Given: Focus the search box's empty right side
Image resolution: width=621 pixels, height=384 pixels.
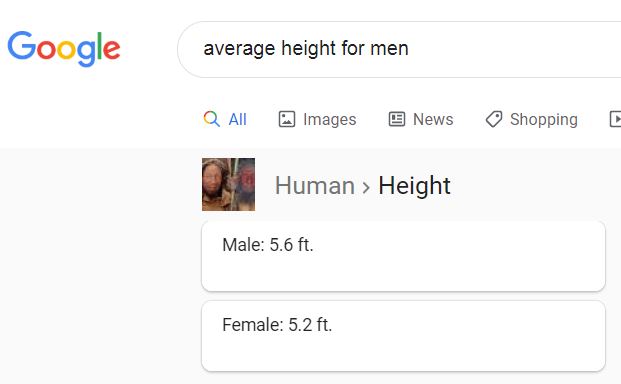Looking at the screenshot, I should click(515, 49).
